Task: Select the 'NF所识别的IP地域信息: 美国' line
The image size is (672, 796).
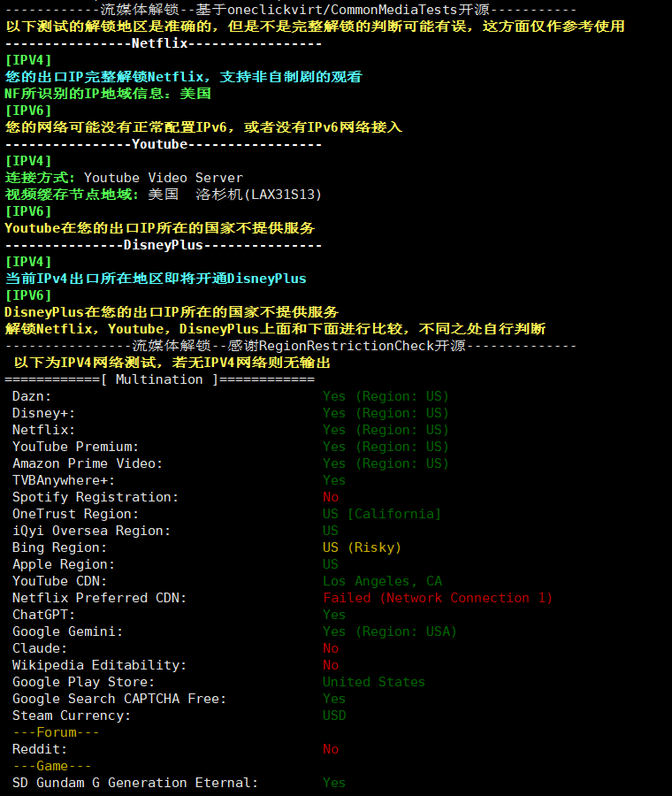Action: pos(108,94)
